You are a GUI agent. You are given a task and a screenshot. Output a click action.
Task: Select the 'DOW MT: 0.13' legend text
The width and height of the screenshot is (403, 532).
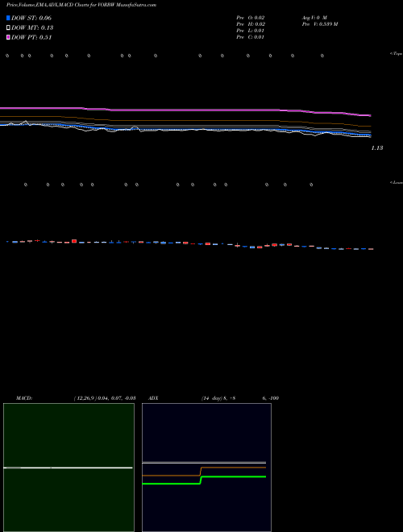coord(32,28)
